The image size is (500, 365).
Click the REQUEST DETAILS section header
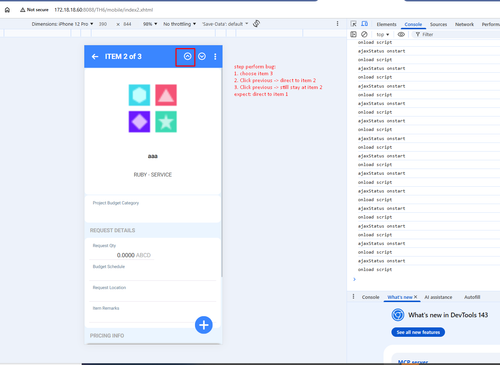pyautogui.click(x=112, y=230)
